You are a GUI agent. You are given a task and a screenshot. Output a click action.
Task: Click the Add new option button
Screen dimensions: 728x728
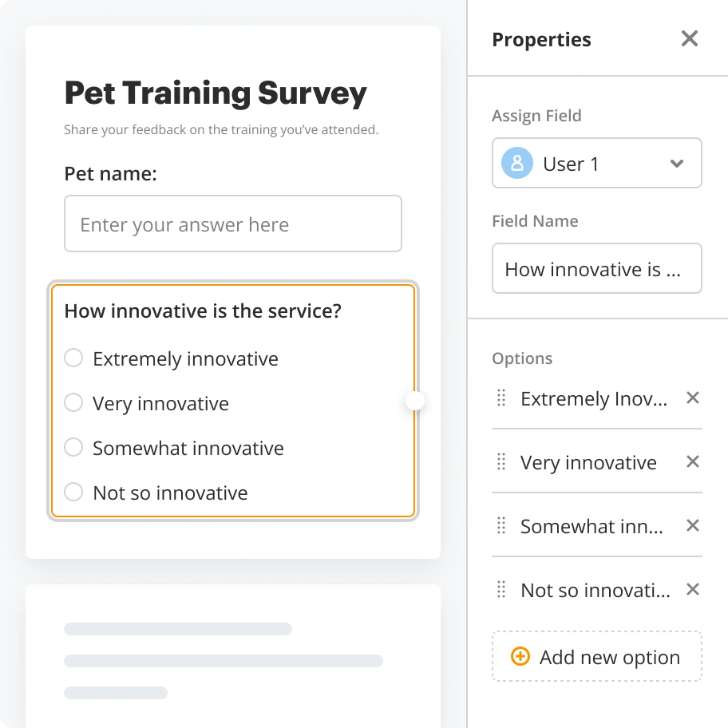pos(597,656)
